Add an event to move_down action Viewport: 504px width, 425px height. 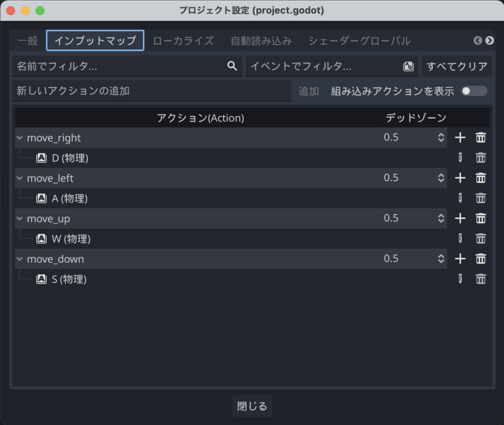[x=460, y=259]
